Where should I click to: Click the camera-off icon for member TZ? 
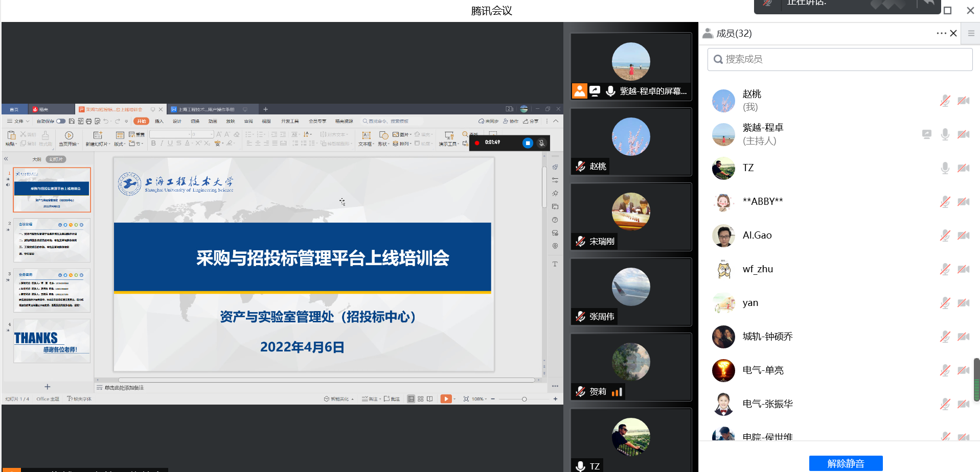(x=963, y=168)
